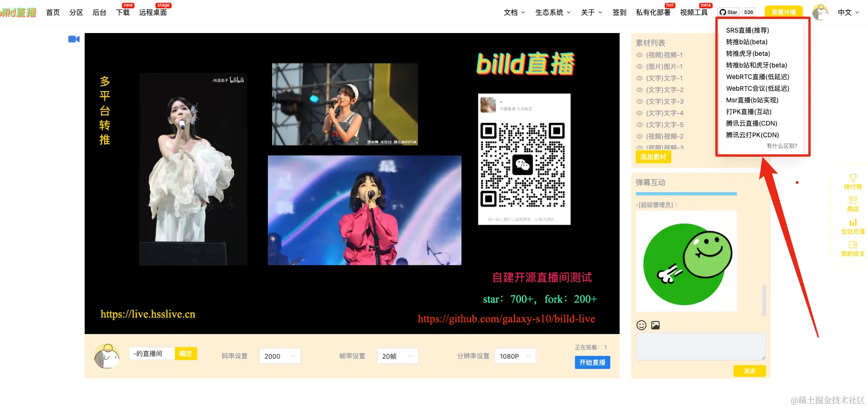The width and height of the screenshot is (868, 408).
Task: Open the image upload icon in the chat
Action: pos(655,325)
